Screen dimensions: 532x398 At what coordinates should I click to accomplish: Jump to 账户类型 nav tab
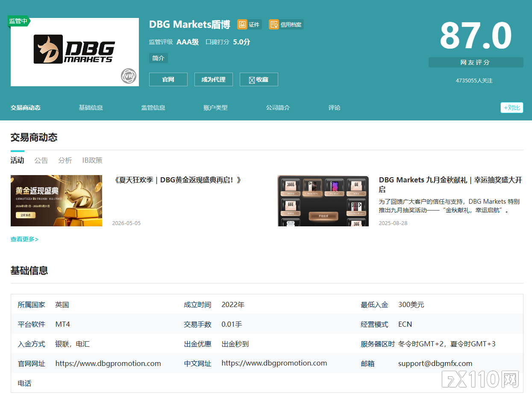click(x=216, y=108)
